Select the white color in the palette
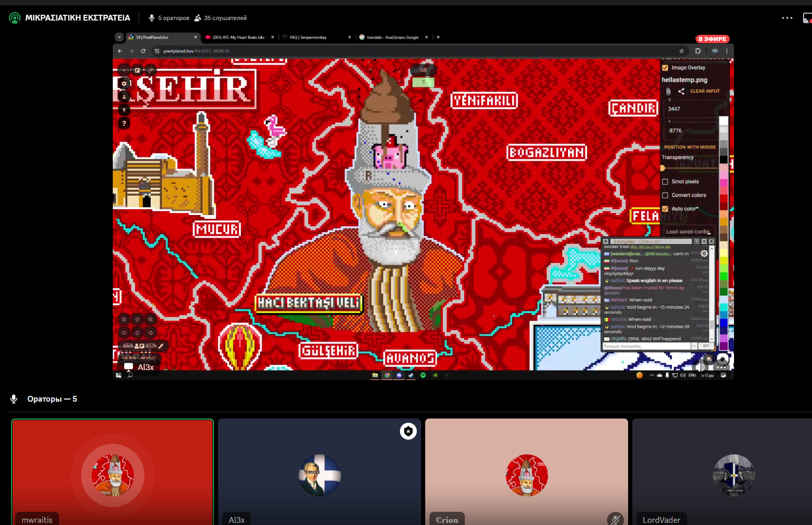 coord(723,121)
